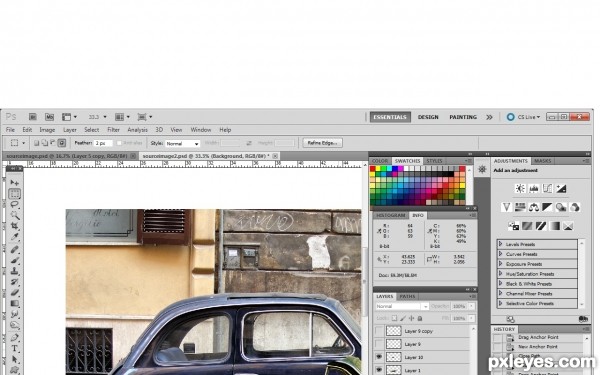Expand Curves Presets
This screenshot has height=375, width=600.
[x=501, y=254]
